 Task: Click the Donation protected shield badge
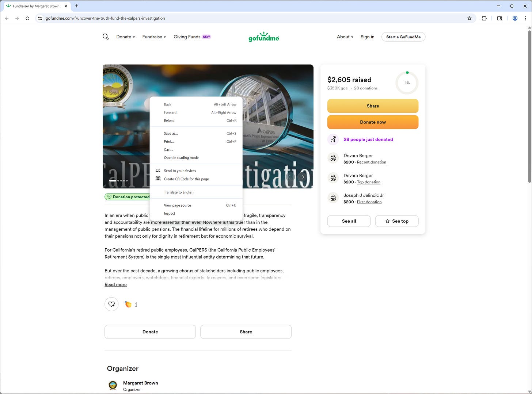click(x=127, y=197)
